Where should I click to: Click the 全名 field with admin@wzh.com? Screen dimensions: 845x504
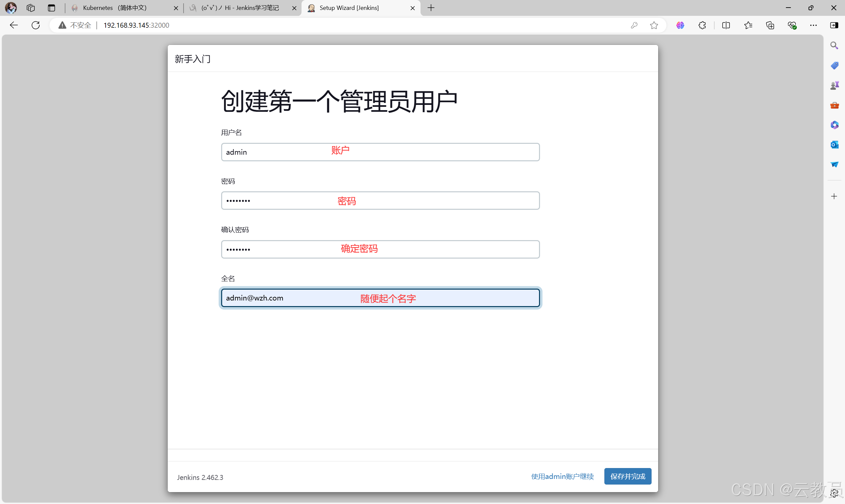coord(380,298)
